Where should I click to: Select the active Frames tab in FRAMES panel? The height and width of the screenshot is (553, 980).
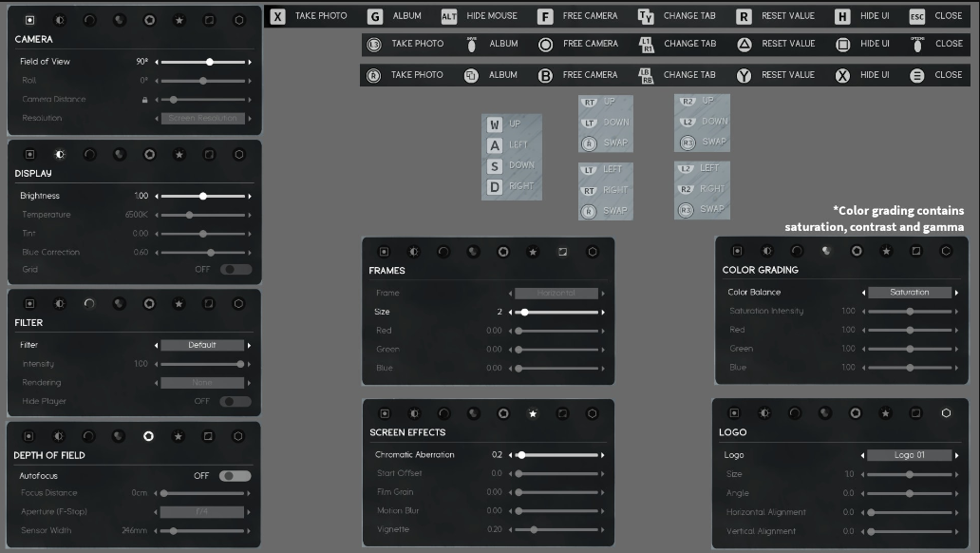point(562,252)
